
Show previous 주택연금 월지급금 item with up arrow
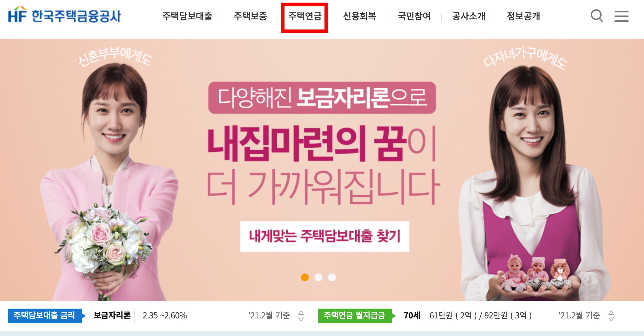pyautogui.click(x=611, y=312)
